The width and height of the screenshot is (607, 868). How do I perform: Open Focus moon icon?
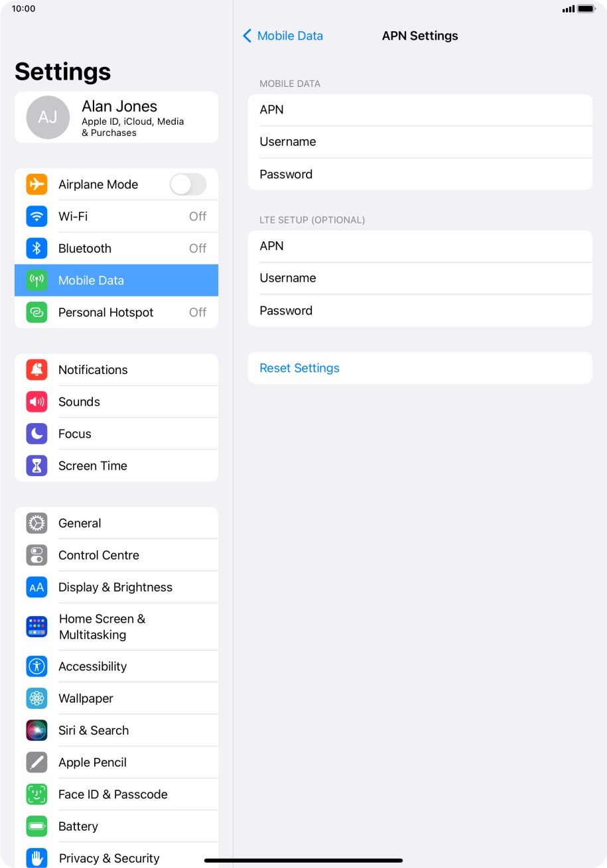click(36, 434)
